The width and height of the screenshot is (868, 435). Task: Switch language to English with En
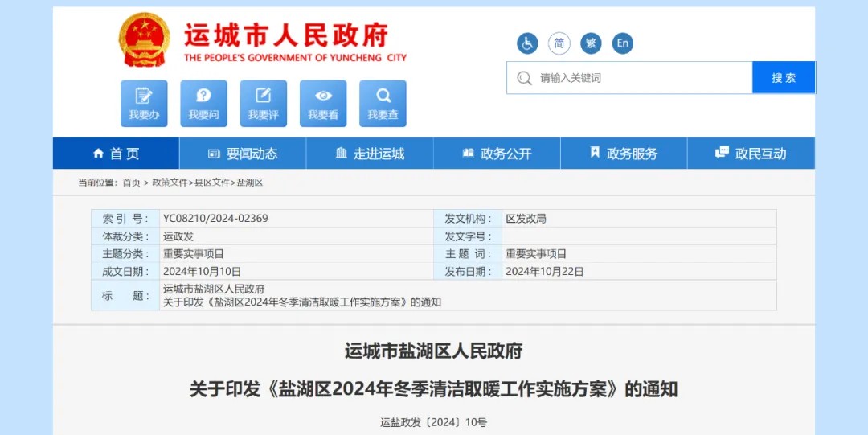click(x=622, y=43)
